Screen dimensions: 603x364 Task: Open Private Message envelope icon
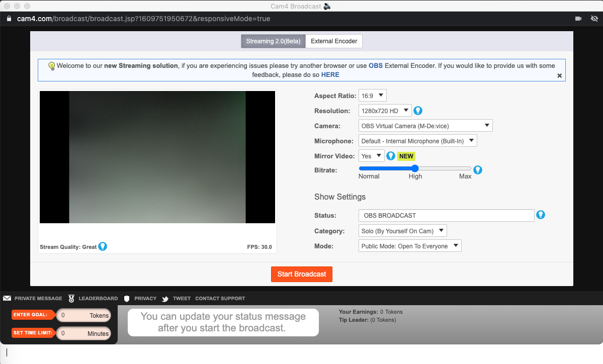click(7, 298)
